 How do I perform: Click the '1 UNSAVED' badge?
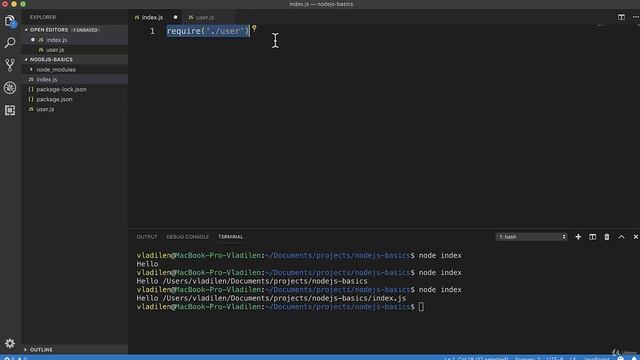85,30
